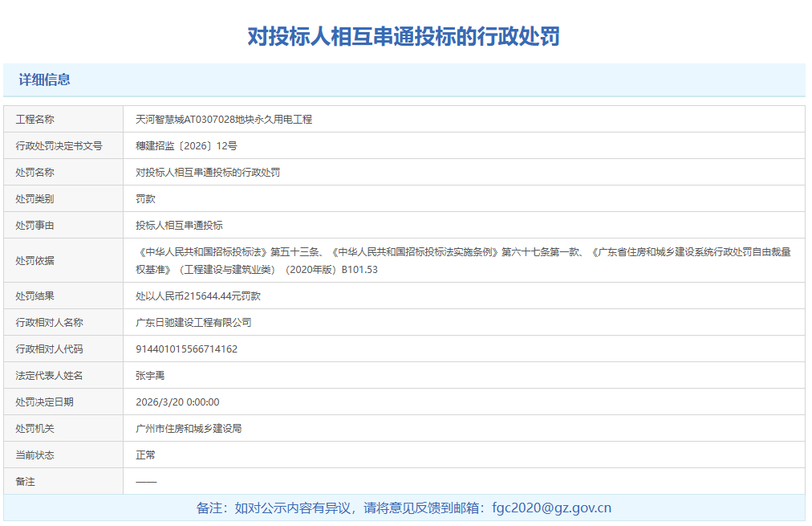Click the company name 广东日驰建设工程有限公司
The image size is (812, 526).
[x=193, y=322]
